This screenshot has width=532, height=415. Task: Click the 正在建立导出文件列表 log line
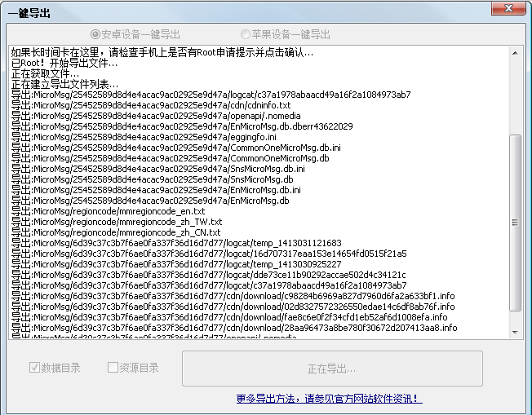tap(65, 84)
